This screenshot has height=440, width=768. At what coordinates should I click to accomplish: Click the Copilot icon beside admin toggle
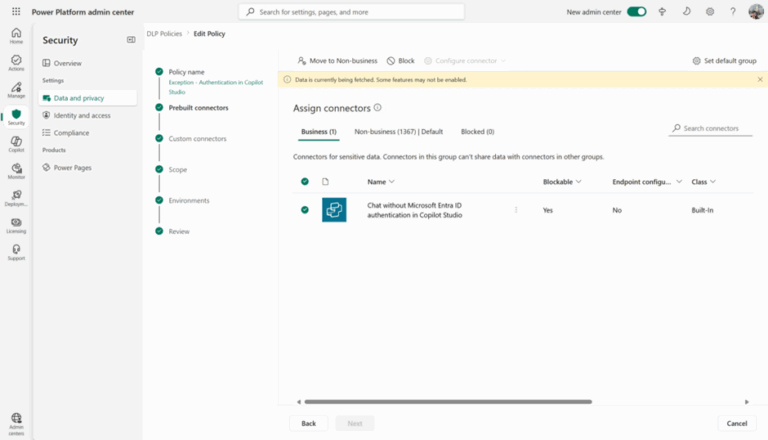tap(662, 12)
